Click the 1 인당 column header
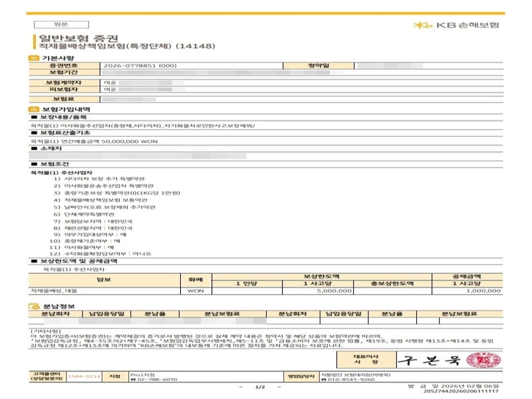532x399 pixels. (247, 284)
